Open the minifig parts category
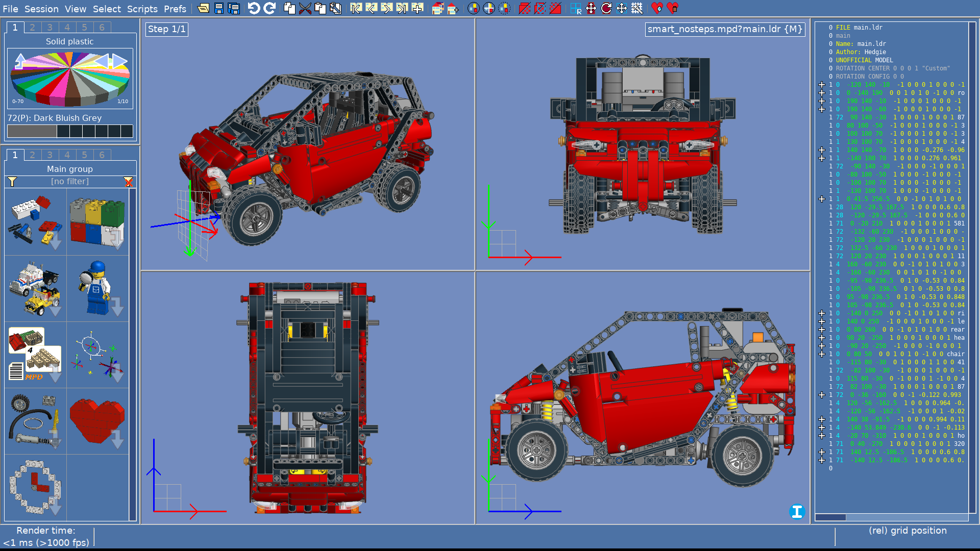 97,289
